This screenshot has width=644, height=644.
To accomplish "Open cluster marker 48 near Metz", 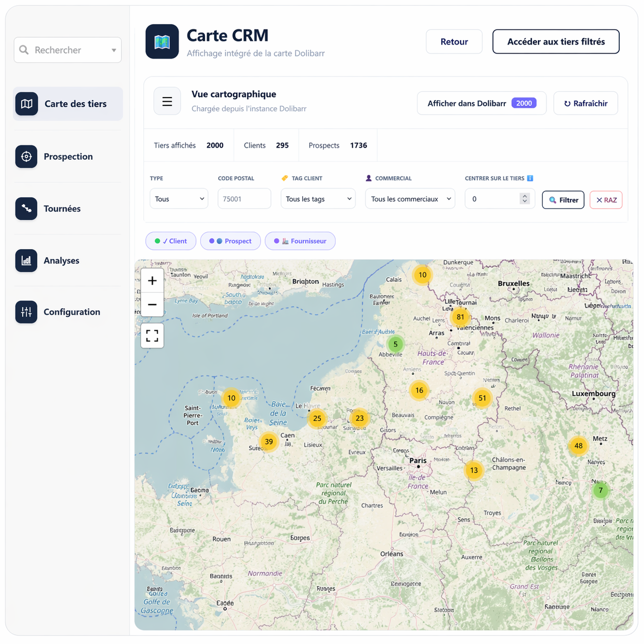I will (x=579, y=446).
